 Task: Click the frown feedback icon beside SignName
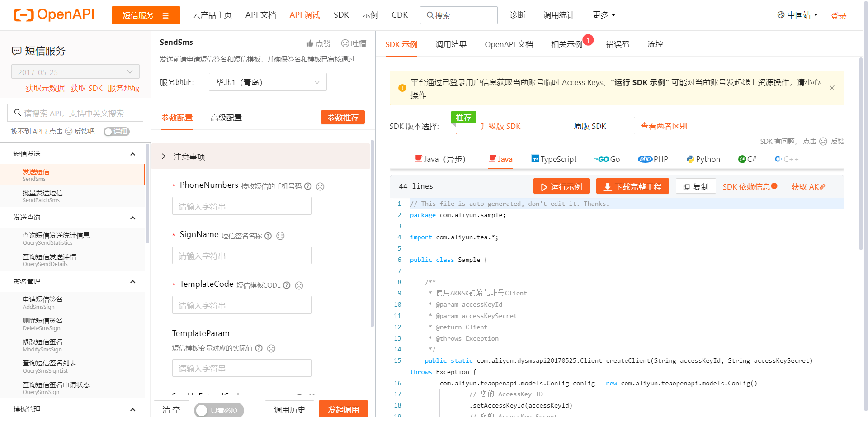pyautogui.click(x=280, y=236)
